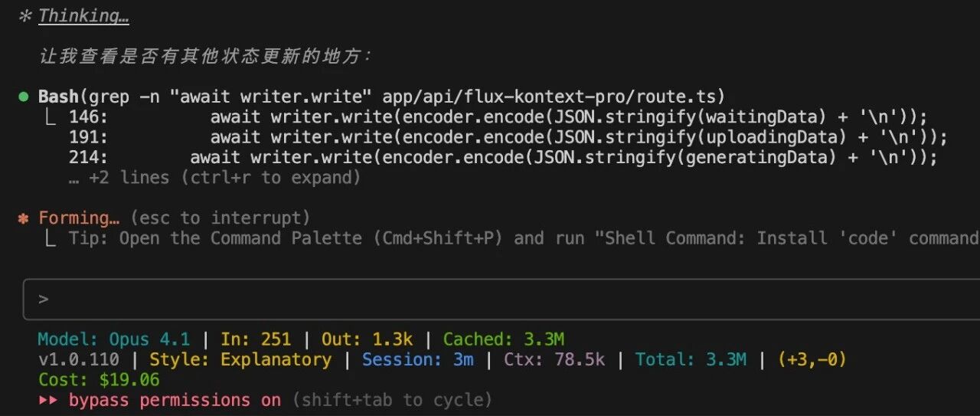Click the prompt chevron in input box
This screenshot has height=416, width=980.
tap(44, 299)
